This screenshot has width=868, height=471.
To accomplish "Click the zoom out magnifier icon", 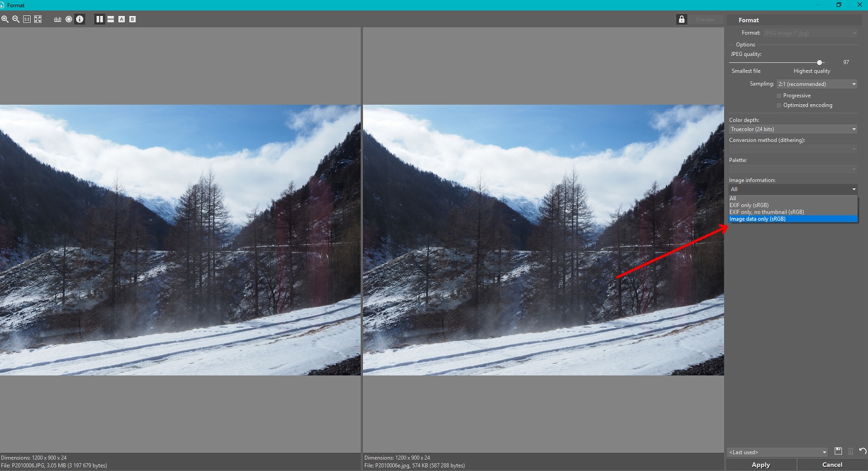I will click(x=16, y=19).
